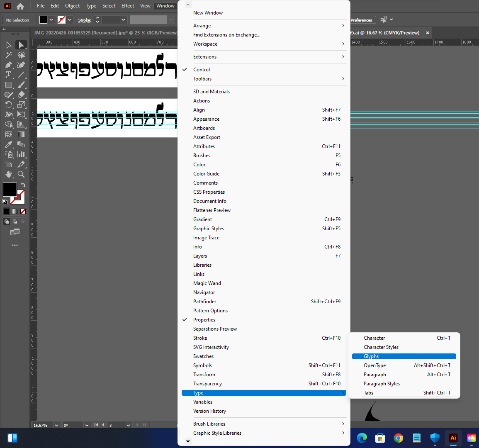Select the Paintbrush tool

(x=21, y=85)
